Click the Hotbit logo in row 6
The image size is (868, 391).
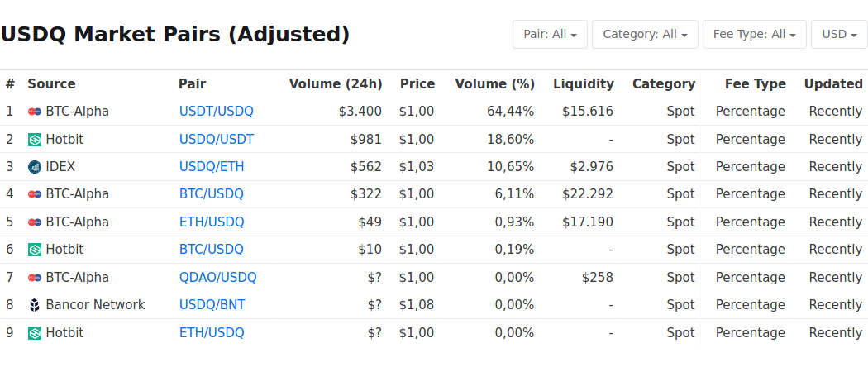click(35, 250)
